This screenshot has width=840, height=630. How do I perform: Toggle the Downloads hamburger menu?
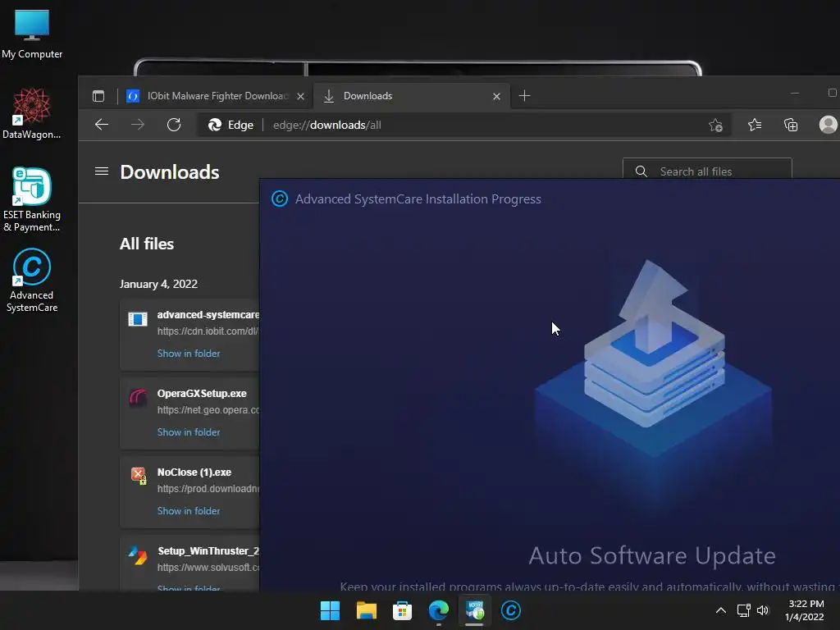102,171
